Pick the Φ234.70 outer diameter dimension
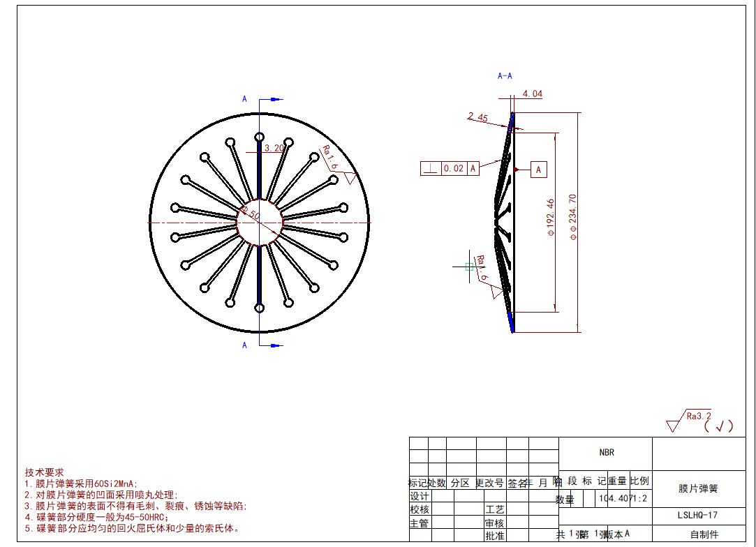 coord(573,217)
